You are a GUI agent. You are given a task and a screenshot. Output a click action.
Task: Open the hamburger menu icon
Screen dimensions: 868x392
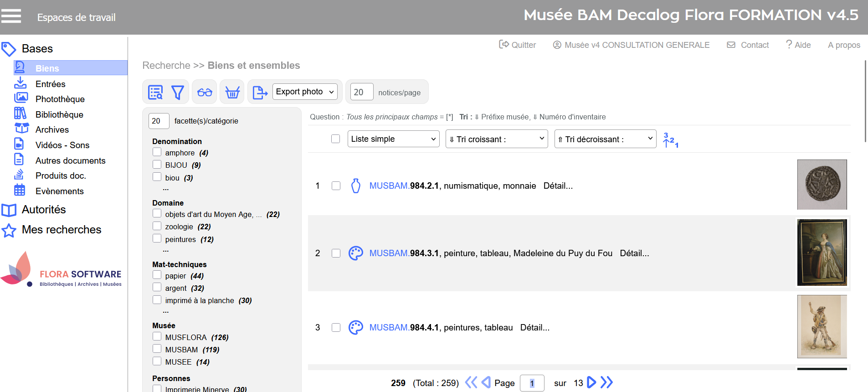click(11, 16)
